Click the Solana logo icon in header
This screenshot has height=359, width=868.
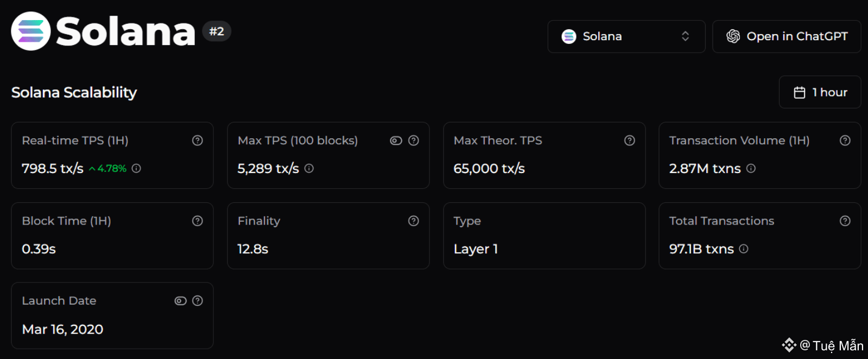click(x=31, y=31)
